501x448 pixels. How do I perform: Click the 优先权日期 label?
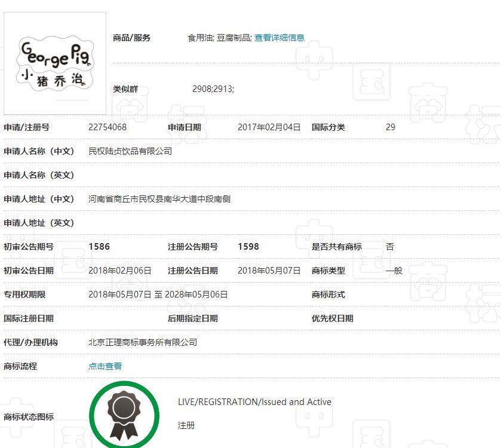click(332, 318)
